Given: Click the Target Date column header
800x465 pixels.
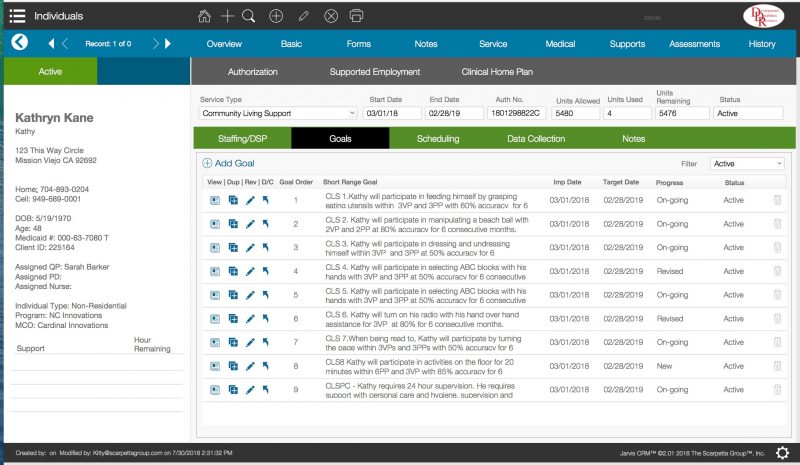Looking at the screenshot, I should [621, 182].
